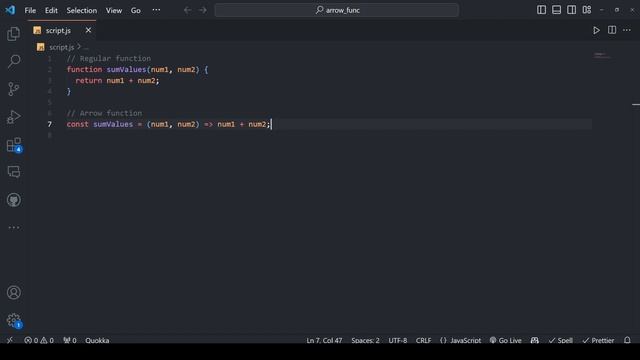Image resolution: width=640 pixels, height=360 pixels.
Task: Open the Extensions view
Action: [x=13, y=144]
